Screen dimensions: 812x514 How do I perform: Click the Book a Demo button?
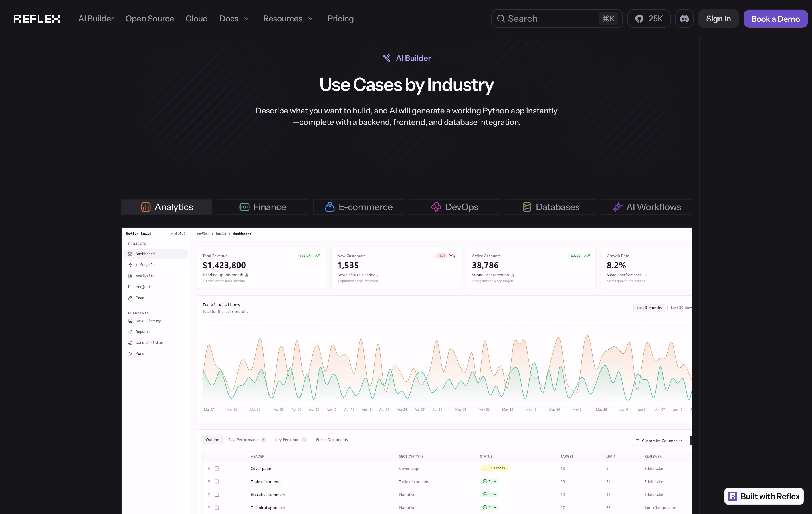(x=775, y=19)
